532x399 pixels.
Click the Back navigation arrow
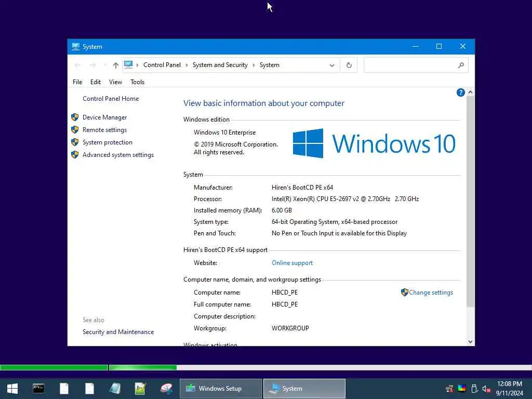coord(77,65)
